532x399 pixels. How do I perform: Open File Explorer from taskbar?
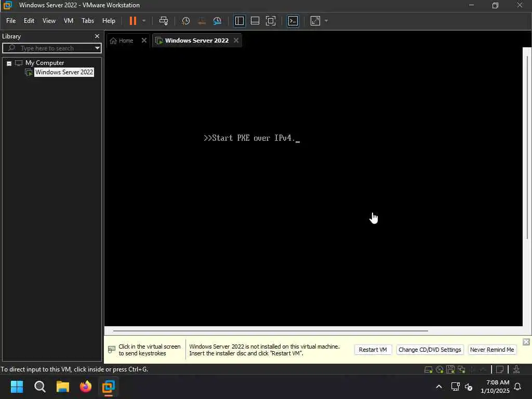coord(63,387)
